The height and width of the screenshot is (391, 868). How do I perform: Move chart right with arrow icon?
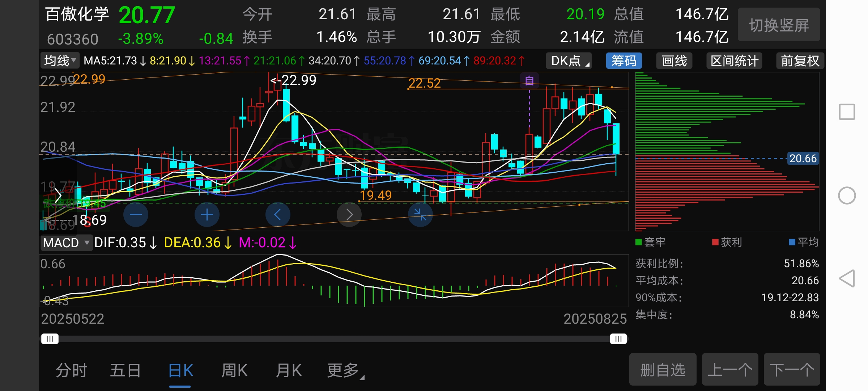[x=349, y=215]
